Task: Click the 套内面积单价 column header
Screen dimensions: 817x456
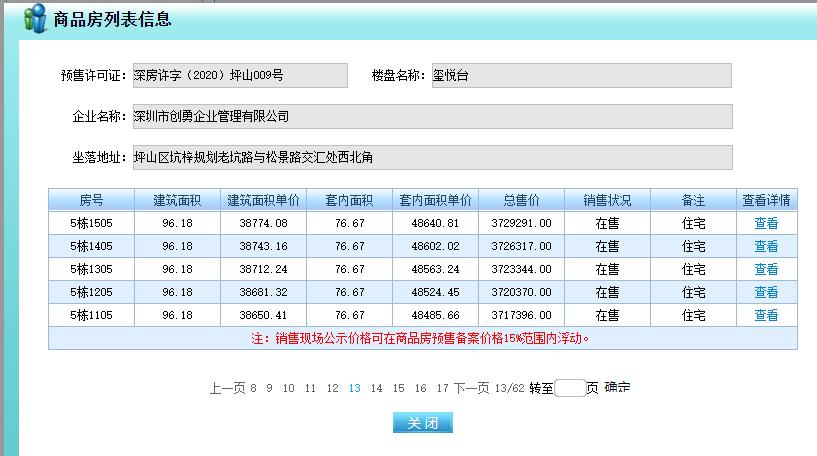Action: 435,200
